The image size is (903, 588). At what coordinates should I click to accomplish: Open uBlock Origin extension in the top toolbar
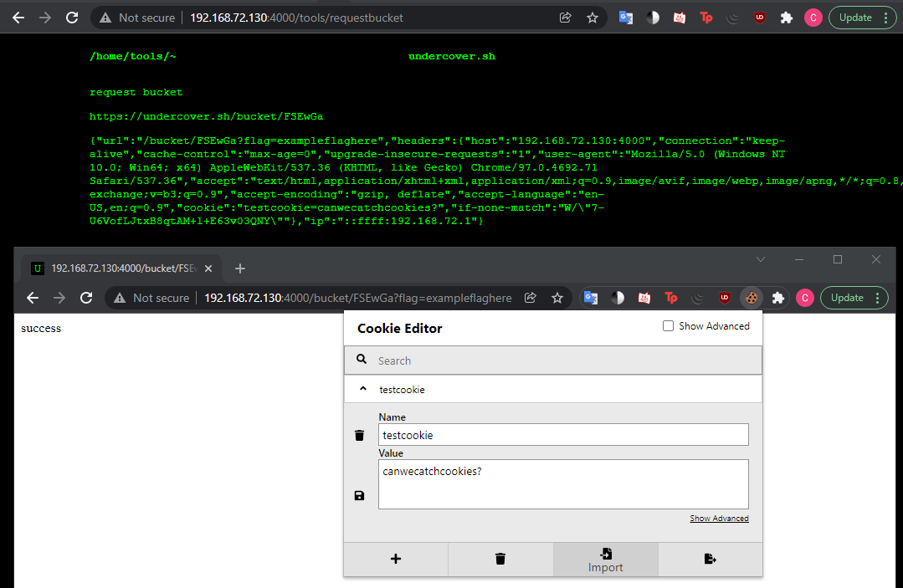tap(760, 18)
